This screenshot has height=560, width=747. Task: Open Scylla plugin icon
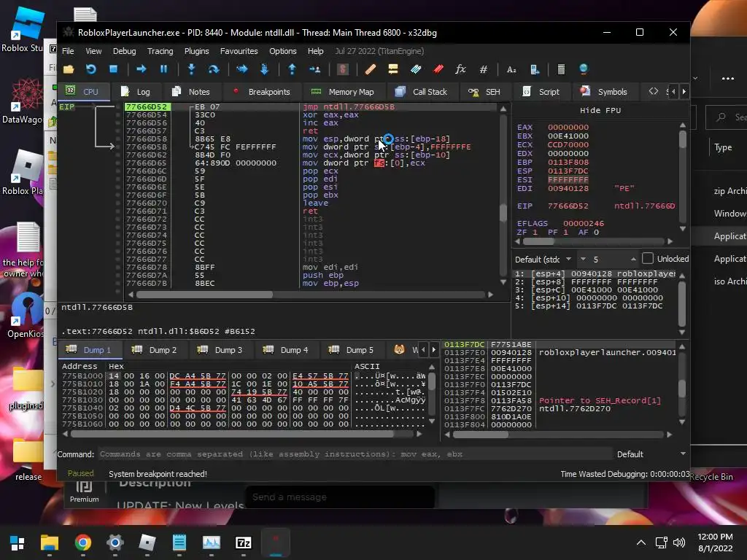coord(342,69)
